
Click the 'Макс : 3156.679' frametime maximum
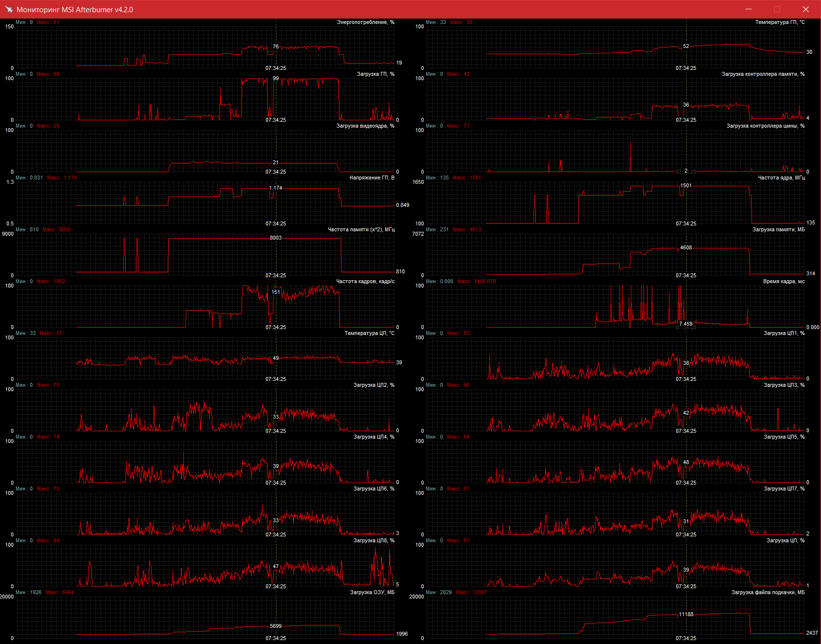coord(477,282)
